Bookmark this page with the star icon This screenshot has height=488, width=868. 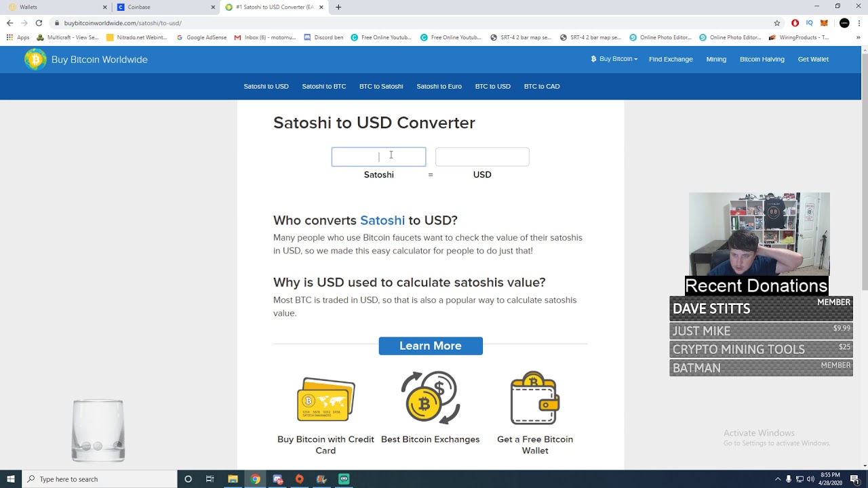point(777,23)
